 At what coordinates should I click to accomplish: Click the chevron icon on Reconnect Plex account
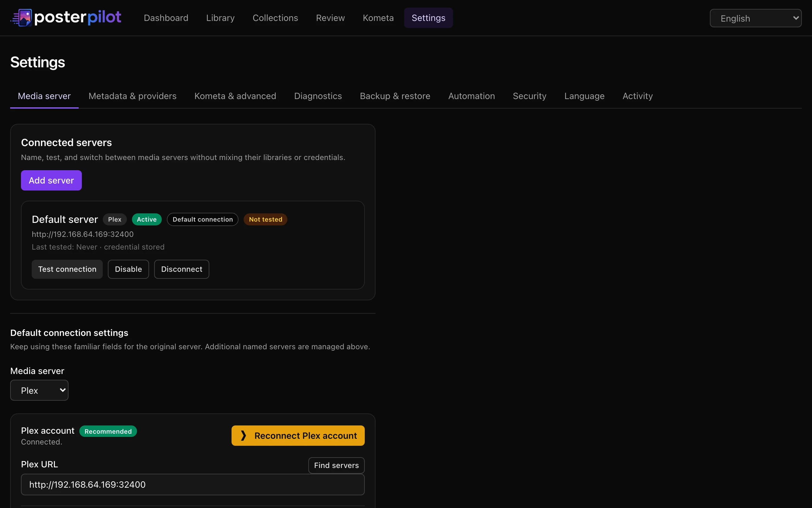tap(243, 436)
